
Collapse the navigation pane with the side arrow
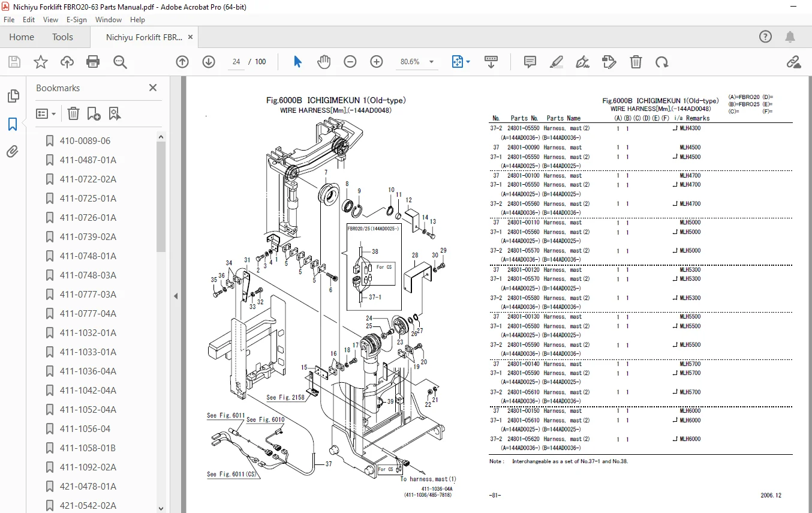(x=176, y=296)
